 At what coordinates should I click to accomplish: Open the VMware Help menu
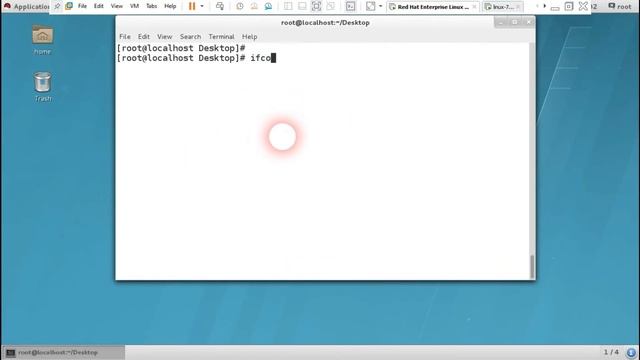[170, 6]
